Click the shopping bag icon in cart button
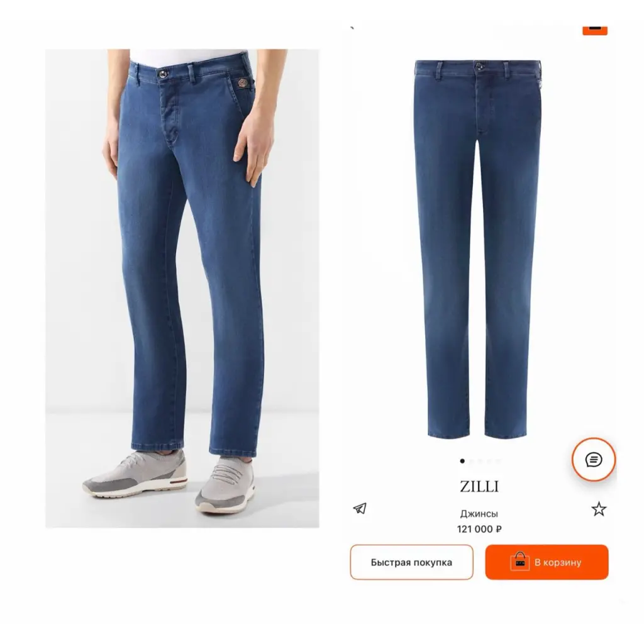Viewport: 644px width, 644px height. (519, 562)
